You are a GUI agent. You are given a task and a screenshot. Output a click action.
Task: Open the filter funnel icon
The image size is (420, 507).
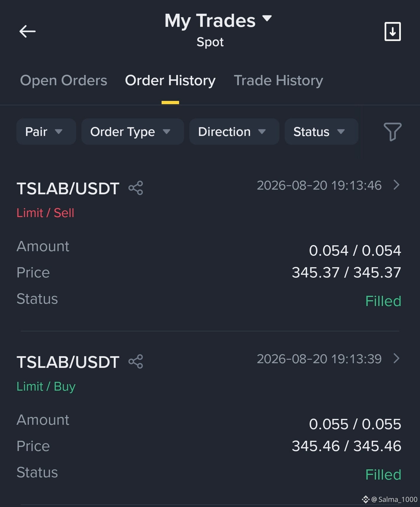pyautogui.click(x=393, y=132)
